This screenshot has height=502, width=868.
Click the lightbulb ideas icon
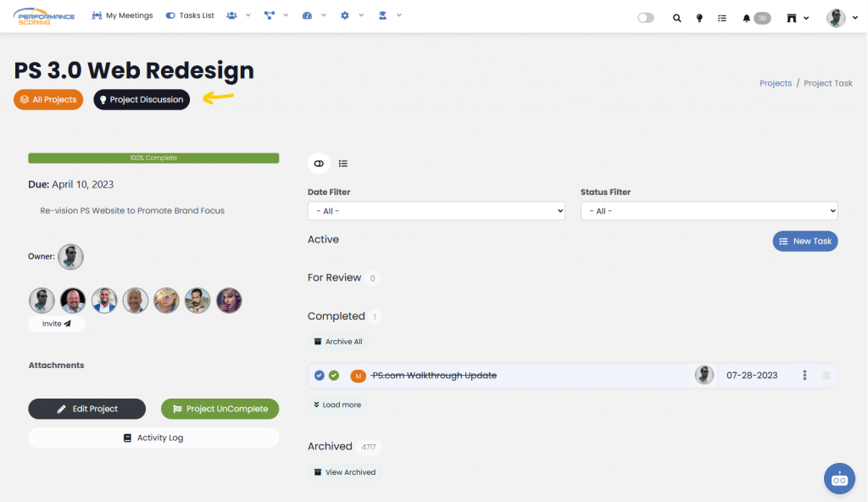pyautogui.click(x=698, y=16)
